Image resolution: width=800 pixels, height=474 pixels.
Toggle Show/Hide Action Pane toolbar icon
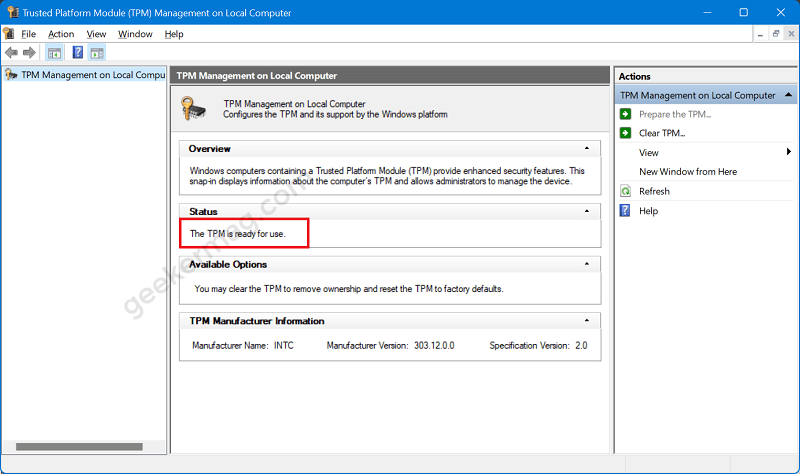(97, 53)
